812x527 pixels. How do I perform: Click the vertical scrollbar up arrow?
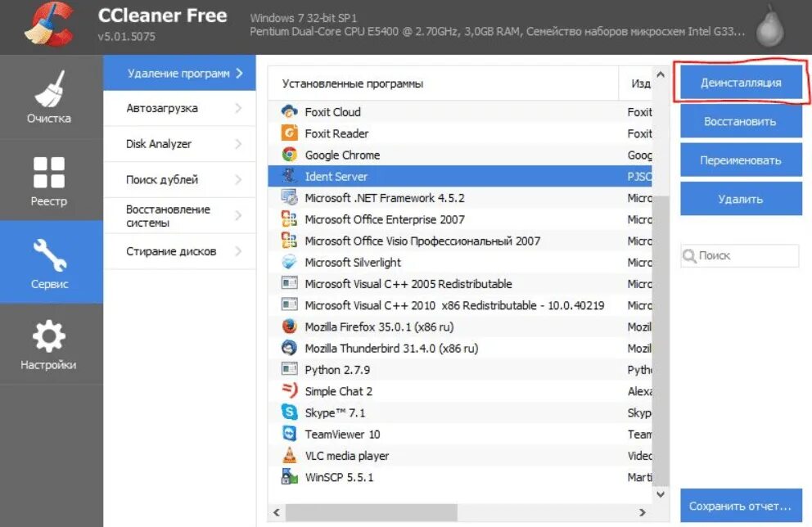pyautogui.click(x=661, y=74)
